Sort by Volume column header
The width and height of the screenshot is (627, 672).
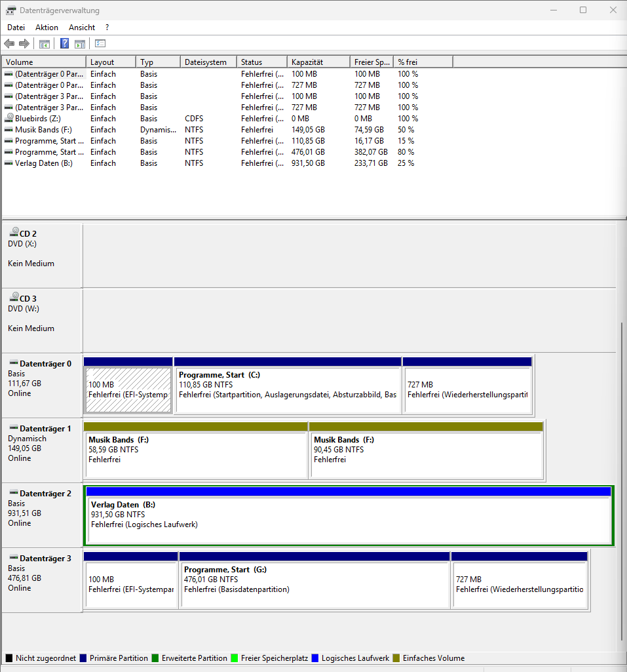44,62
